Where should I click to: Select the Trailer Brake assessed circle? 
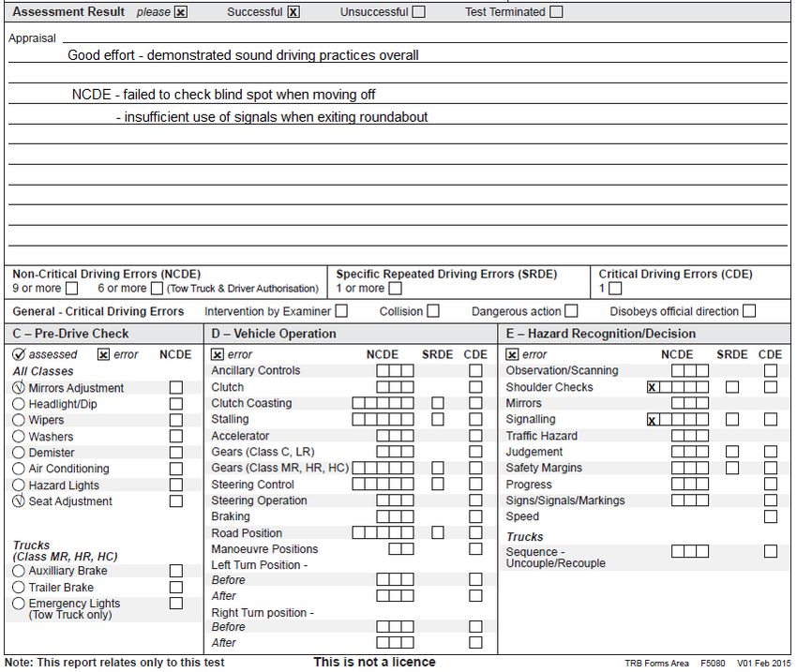(19, 587)
